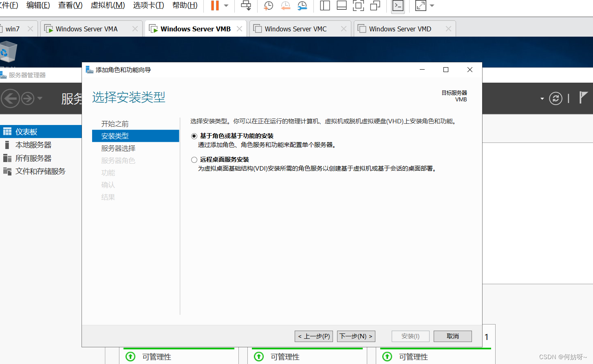Screen dimensions: 593x364
Task: Open the 虚拟机(M) menu
Action: click(108, 5)
